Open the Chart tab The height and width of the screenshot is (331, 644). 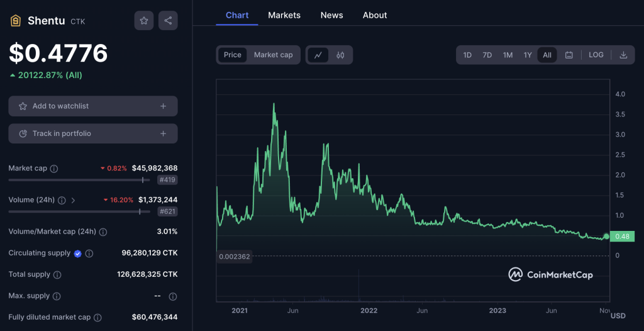pyautogui.click(x=237, y=15)
